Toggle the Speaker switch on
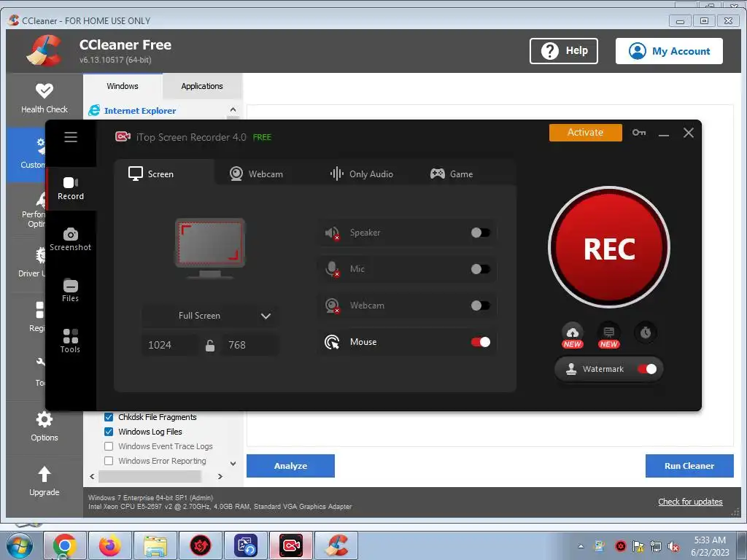747x560 pixels. coord(480,233)
